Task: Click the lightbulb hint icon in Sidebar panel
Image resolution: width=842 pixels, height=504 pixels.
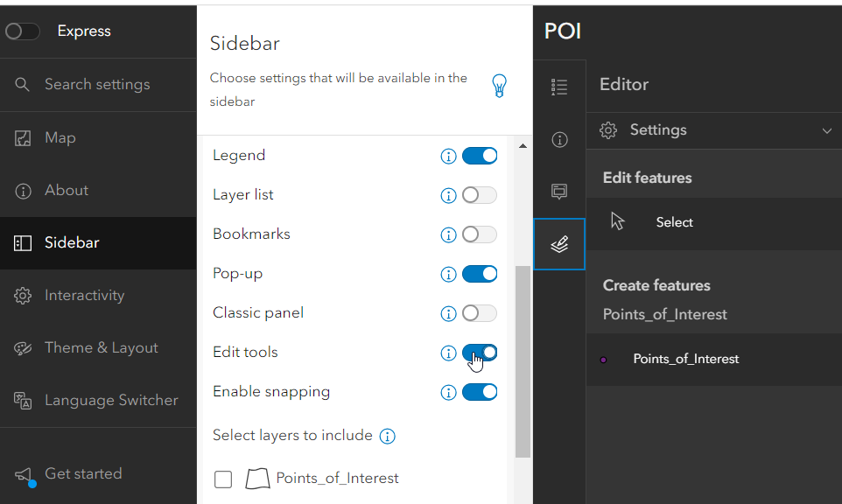Action: (x=500, y=87)
